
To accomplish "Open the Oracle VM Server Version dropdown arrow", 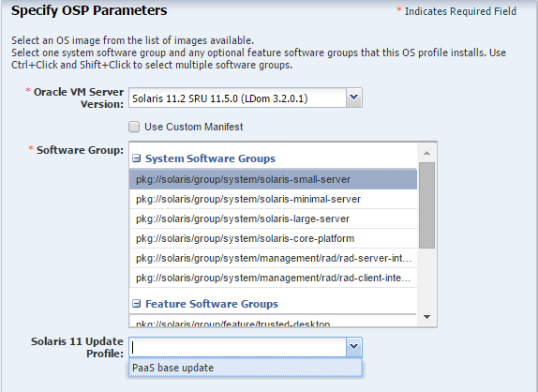I will pos(353,98).
